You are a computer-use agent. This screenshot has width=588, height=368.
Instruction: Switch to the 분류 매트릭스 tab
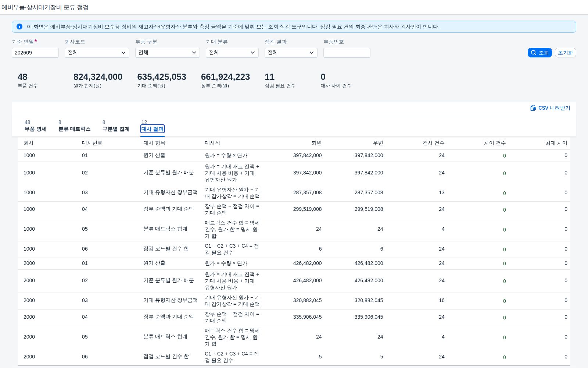coord(74,129)
